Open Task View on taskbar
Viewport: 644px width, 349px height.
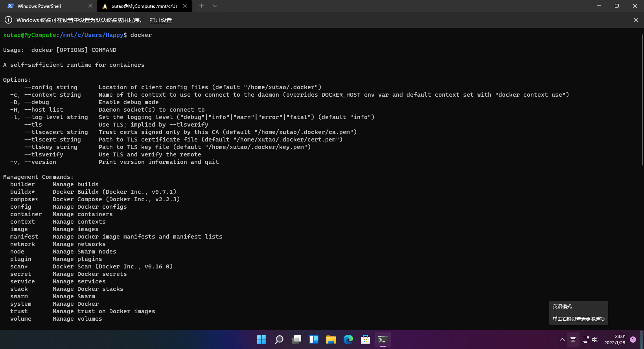point(296,340)
